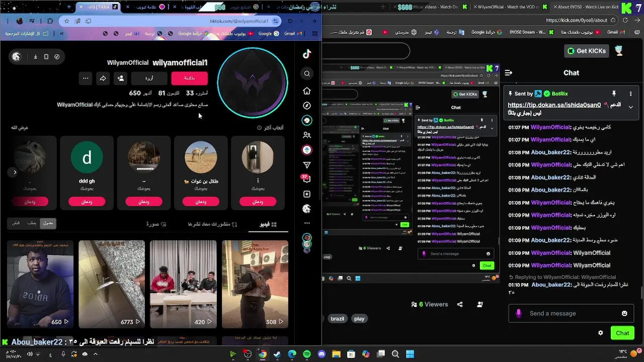Open the video thumbnail with 308 views
The image size is (644, 362).
coord(255,285)
